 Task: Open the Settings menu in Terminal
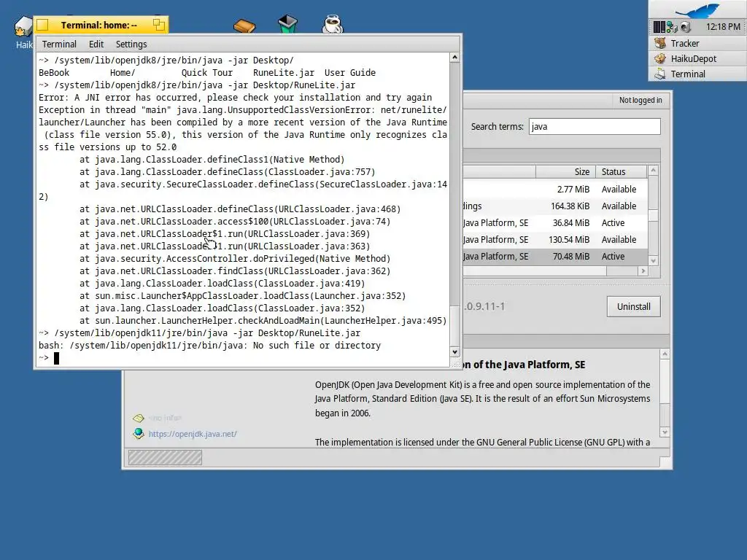click(131, 44)
